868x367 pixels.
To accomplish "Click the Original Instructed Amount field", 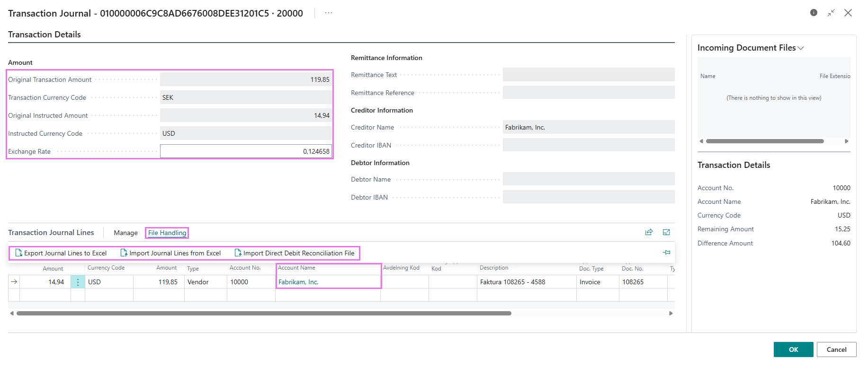I will click(246, 115).
